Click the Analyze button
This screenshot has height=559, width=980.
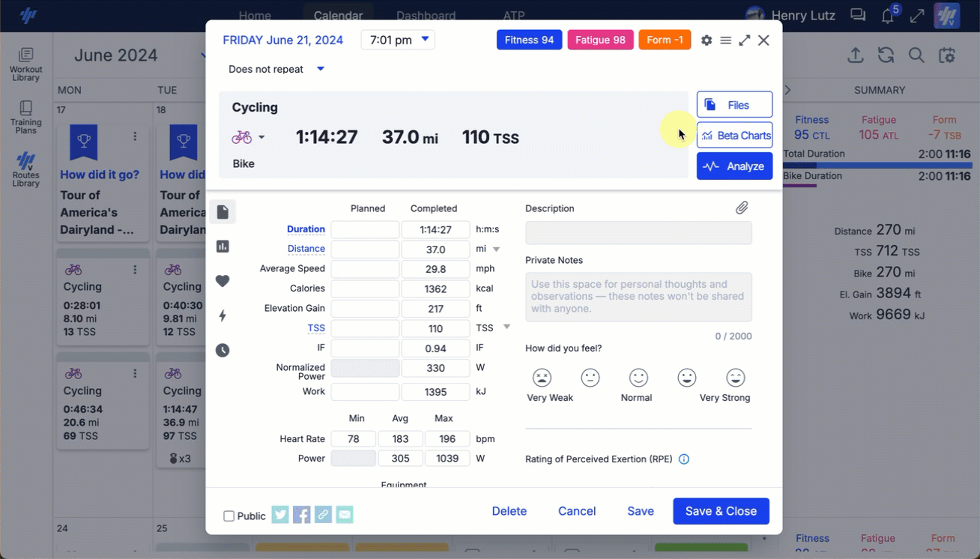pos(734,166)
